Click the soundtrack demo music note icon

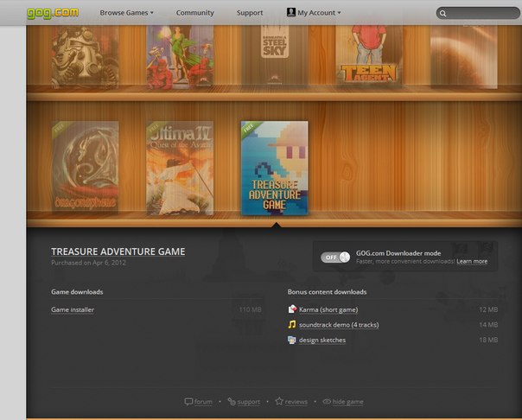[292, 325]
